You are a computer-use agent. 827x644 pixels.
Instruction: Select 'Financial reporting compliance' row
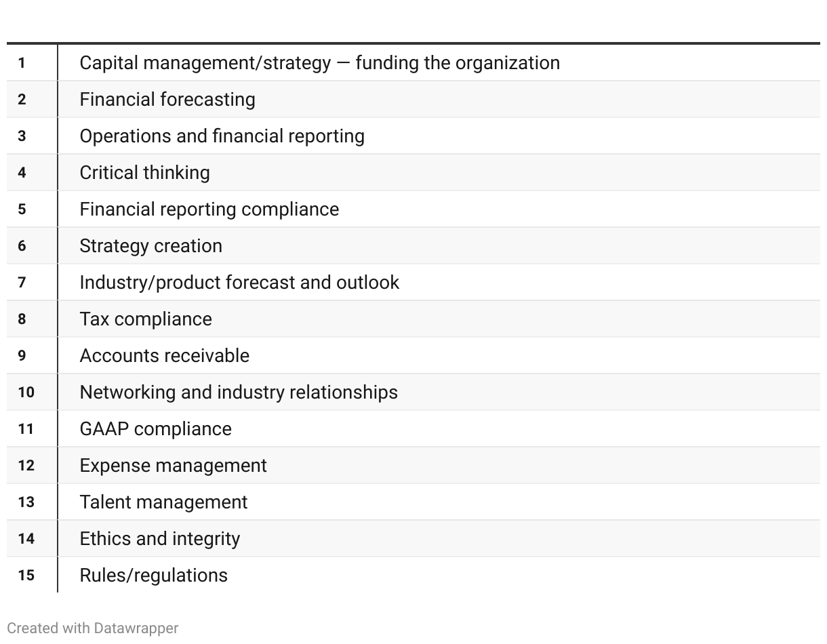click(413, 209)
